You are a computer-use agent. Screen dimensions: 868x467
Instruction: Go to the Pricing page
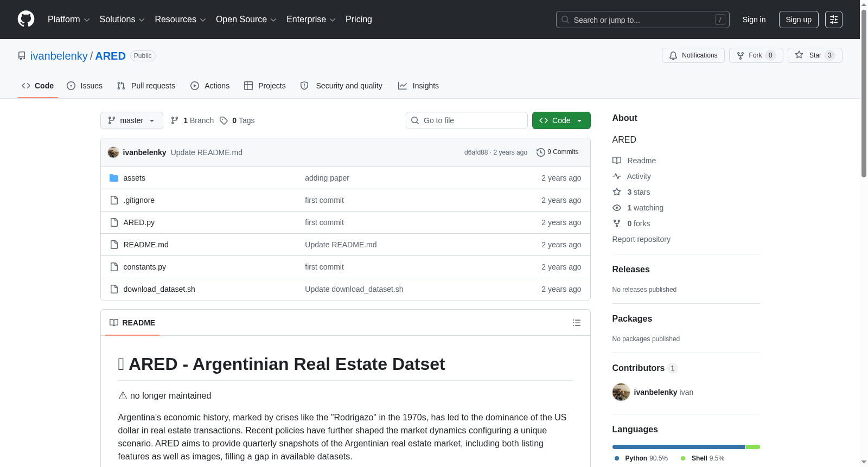tap(359, 20)
